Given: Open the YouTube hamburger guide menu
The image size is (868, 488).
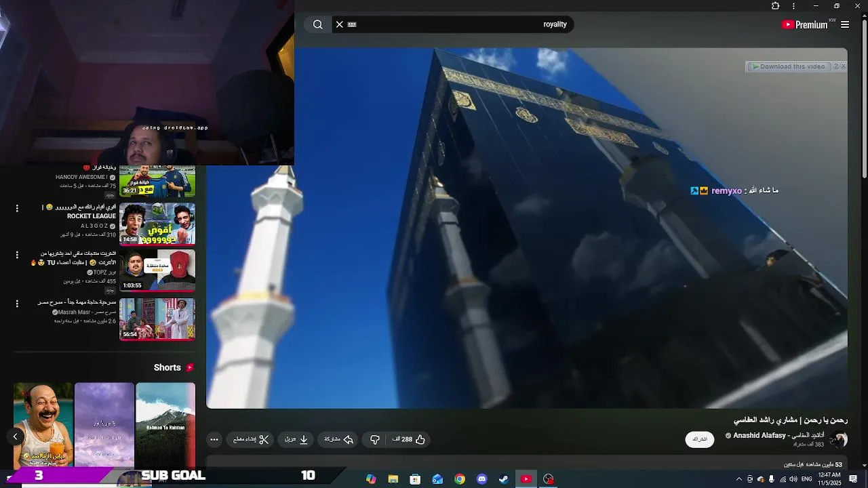Looking at the screenshot, I should tap(845, 24).
